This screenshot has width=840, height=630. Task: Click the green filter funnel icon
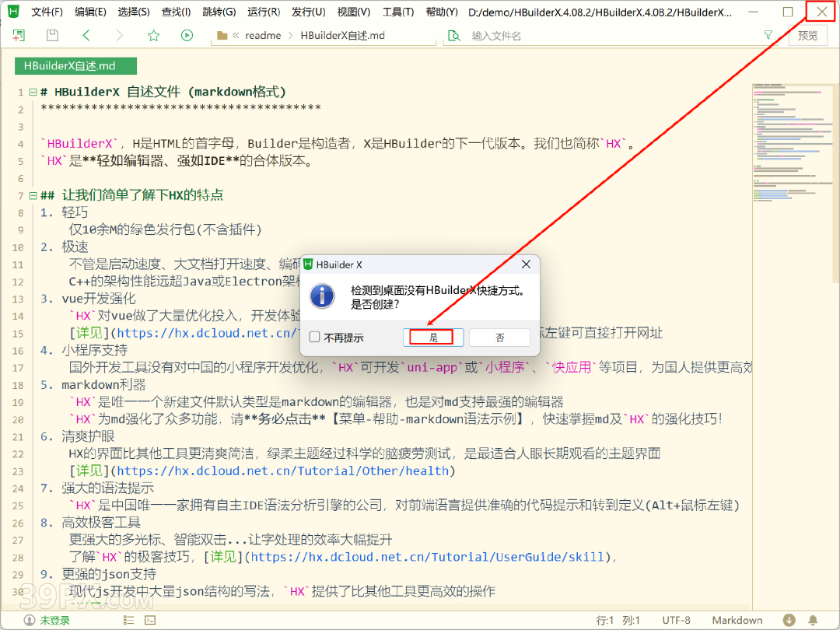click(x=768, y=35)
